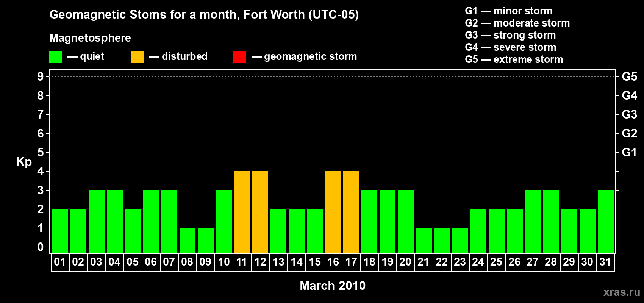Click the orange disturbed legend swatch
644x303 pixels.
click(x=137, y=57)
